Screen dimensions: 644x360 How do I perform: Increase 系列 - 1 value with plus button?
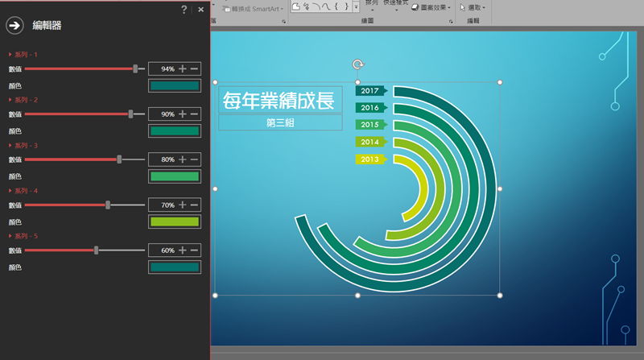[183, 69]
